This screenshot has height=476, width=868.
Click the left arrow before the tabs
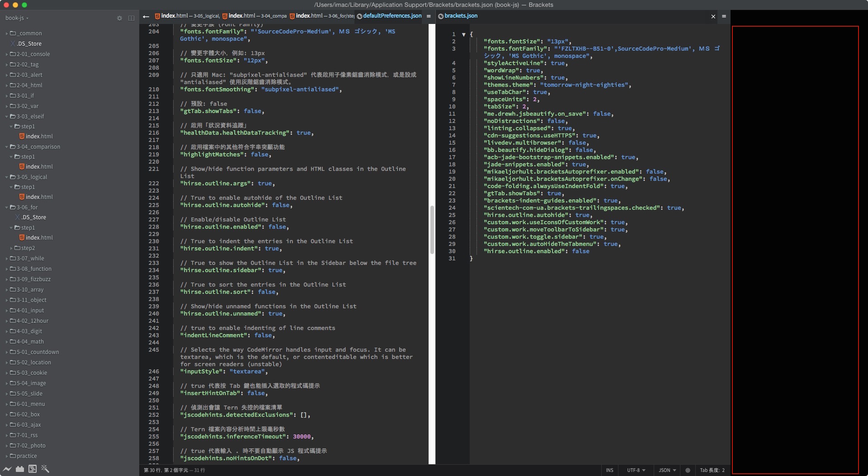pyautogui.click(x=146, y=16)
